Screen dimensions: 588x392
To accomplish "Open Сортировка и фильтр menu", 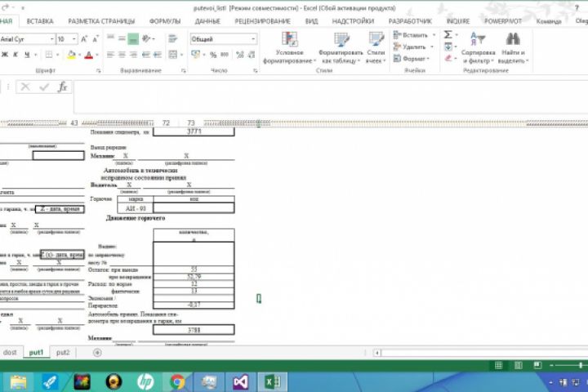I will [x=478, y=47].
